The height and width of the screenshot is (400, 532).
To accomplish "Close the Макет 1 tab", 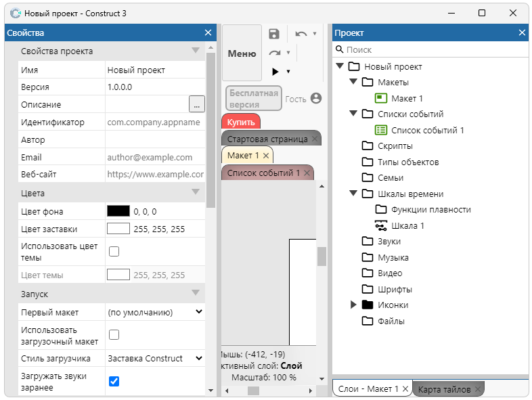I will click(266, 156).
